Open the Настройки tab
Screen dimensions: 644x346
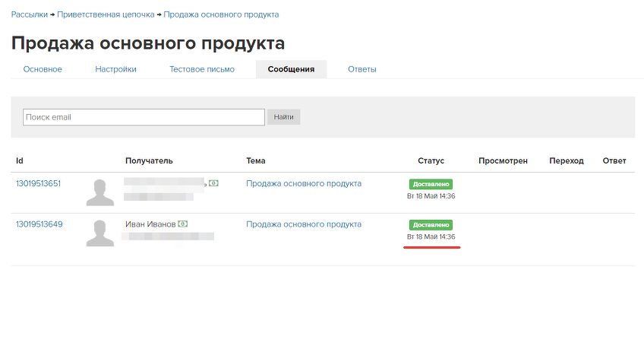[x=115, y=69]
